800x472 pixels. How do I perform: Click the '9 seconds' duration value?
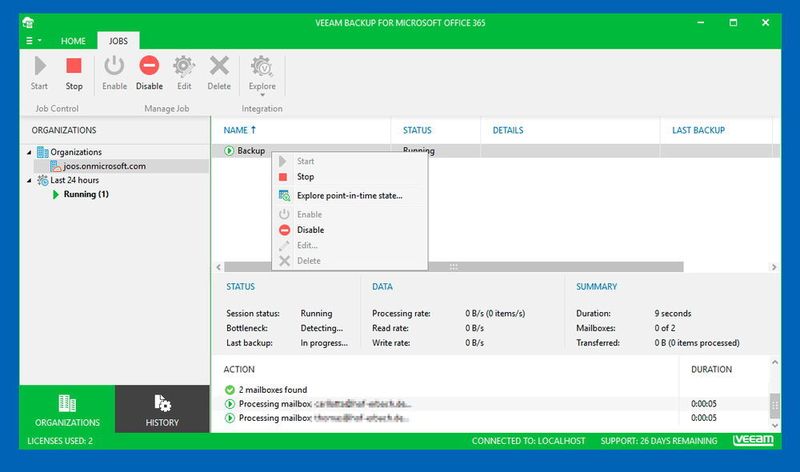pyautogui.click(x=672, y=313)
